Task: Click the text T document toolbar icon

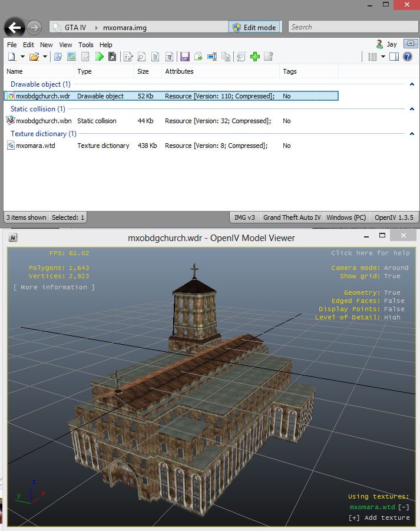Action: click(169, 57)
